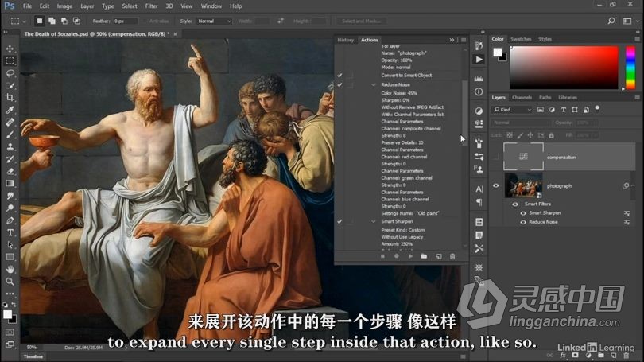This screenshot has height=362, width=644.
Task: Click begin recording button in Actions panel
Action: pos(397,256)
